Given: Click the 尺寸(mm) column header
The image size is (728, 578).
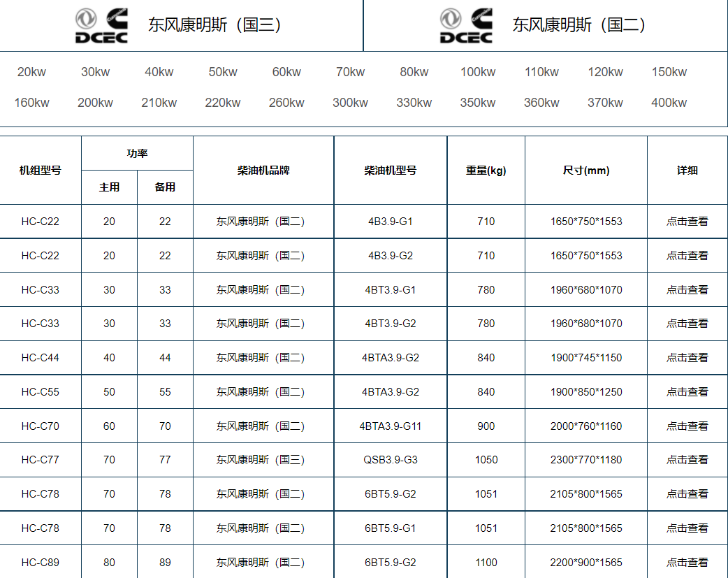Looking at the screenshot, I should point(586,171).
